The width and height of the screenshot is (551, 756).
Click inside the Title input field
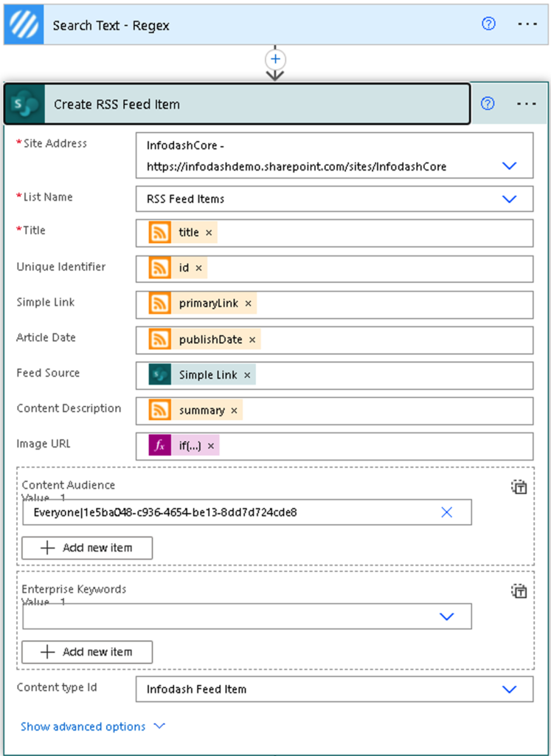334,233
